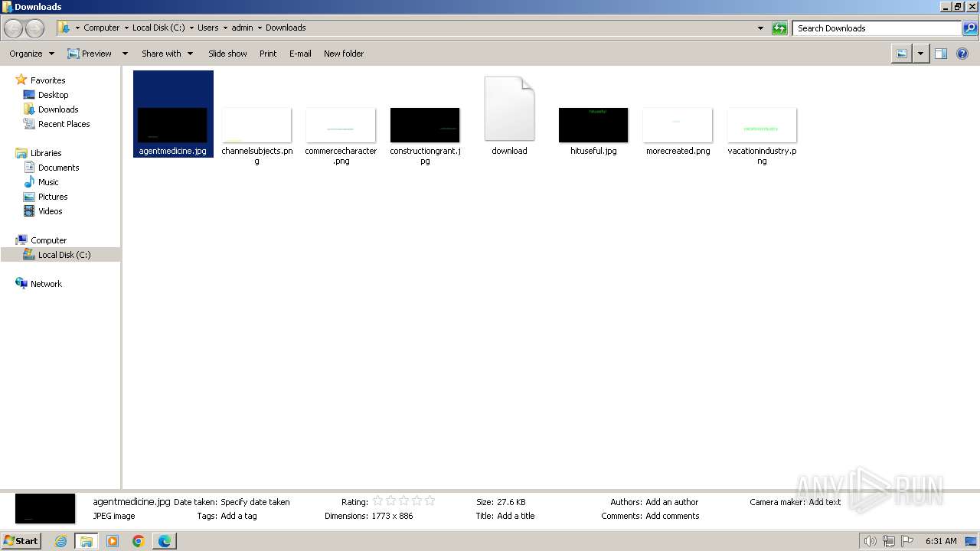
Task: Click the Forward navigation arrow button
Action: 34,28
